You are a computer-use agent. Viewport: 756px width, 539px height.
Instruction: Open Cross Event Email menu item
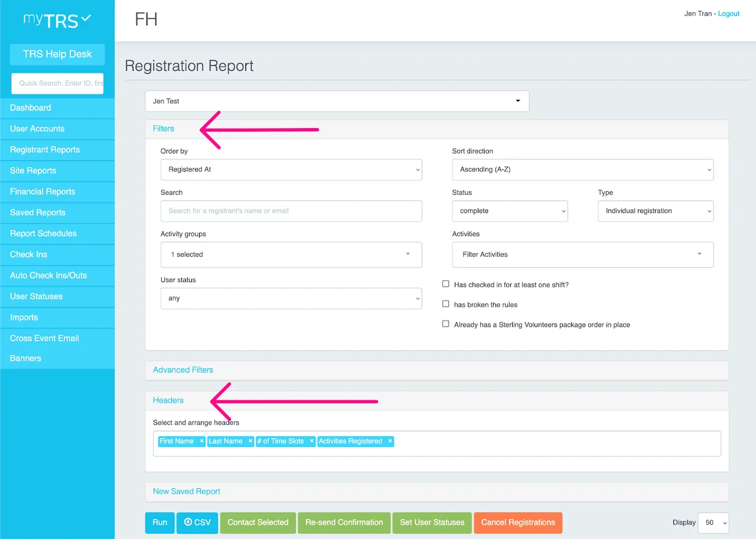pyautogui.click(x=57, y=338)
